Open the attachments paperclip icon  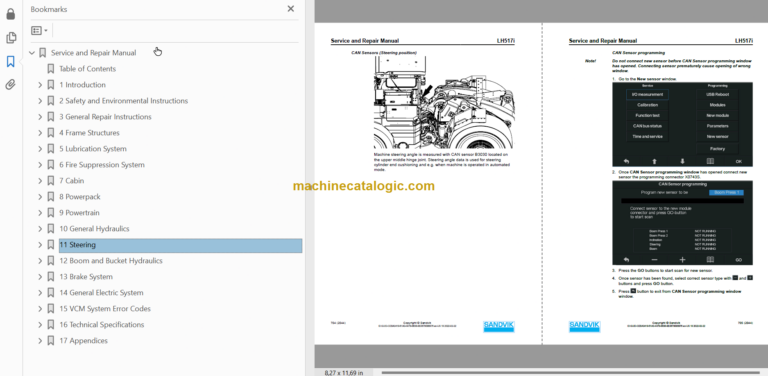pyautogui.click(x=11, y=85)
